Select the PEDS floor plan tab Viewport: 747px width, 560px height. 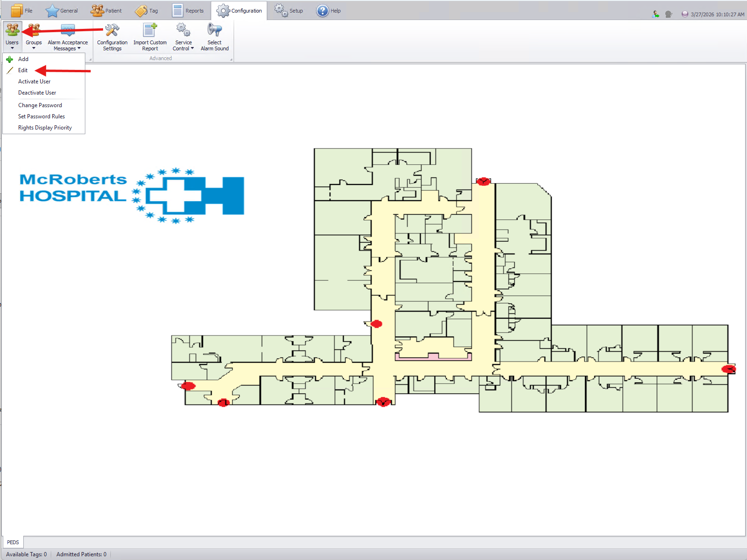click(13, 542)
